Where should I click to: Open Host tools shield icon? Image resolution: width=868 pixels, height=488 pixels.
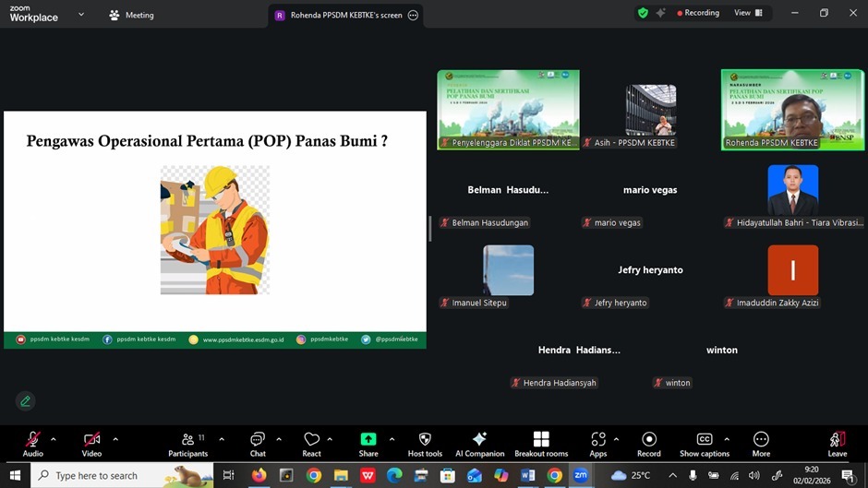425,440
